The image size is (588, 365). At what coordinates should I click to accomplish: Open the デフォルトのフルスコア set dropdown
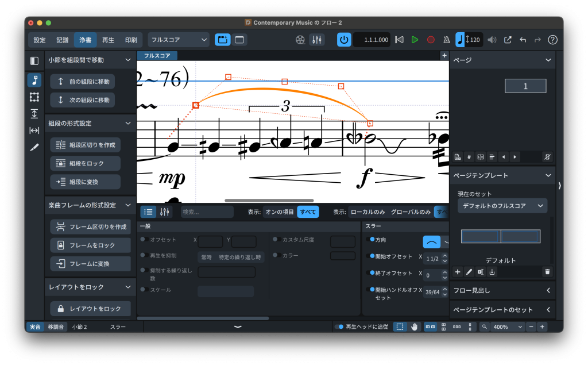[502, 206]
